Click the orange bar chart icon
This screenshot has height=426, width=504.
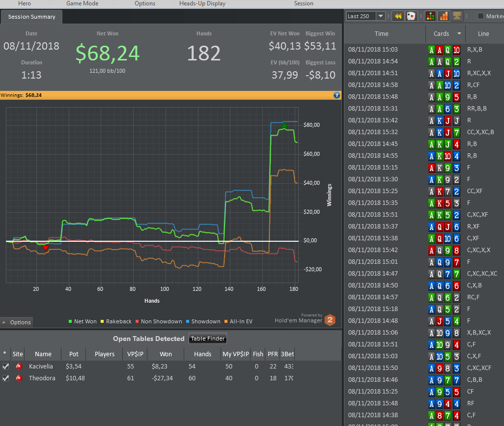pos(444,16)
